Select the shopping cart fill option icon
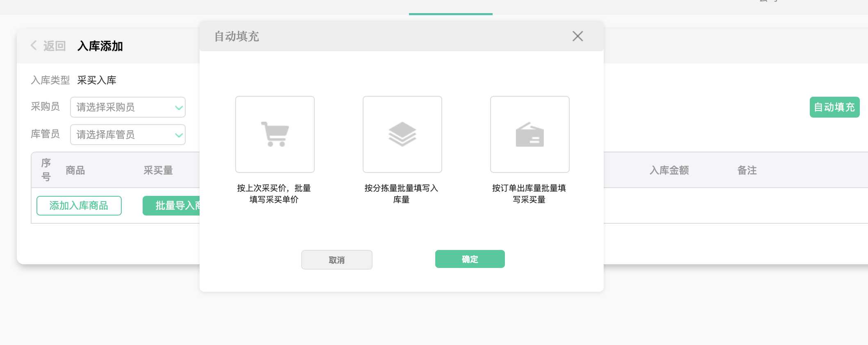Viewport: 868px width, 345px height. pyautogui.click(x=275, y=134)
